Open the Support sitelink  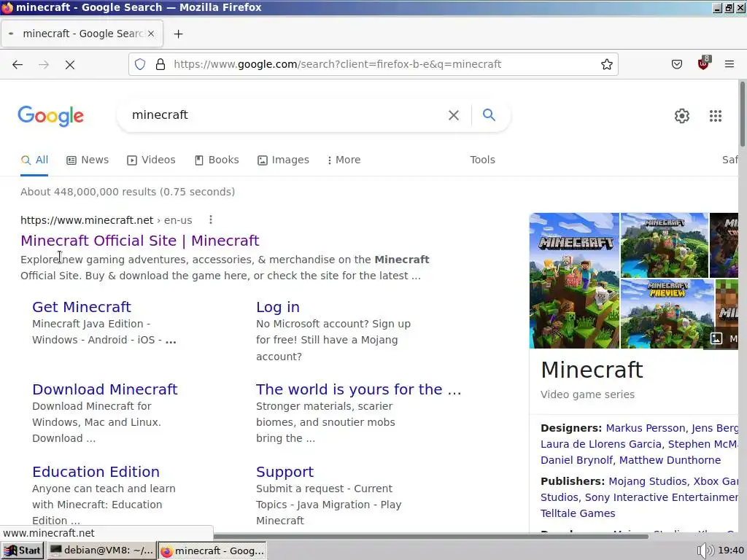click(x=285, y=472)
